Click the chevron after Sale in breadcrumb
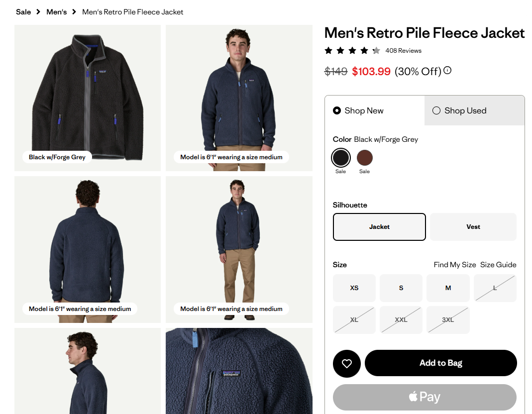The image size is (532, 414). tap(38, 11)
